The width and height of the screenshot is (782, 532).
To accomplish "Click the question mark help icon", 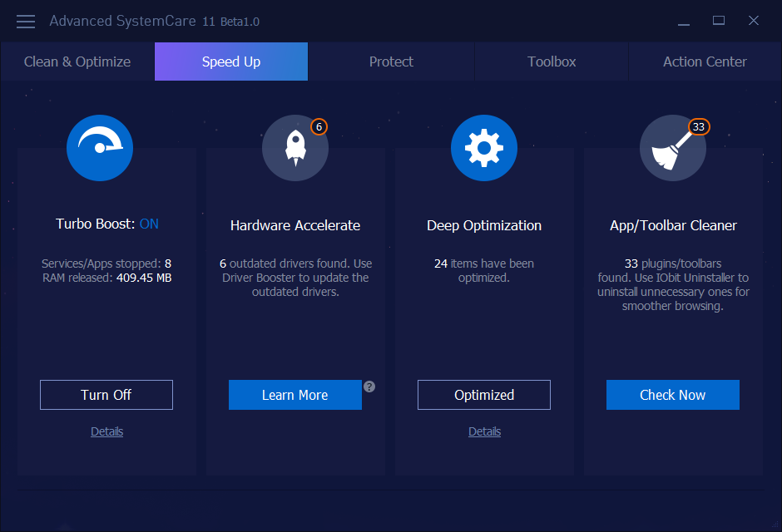I will (x=369, y=387).
